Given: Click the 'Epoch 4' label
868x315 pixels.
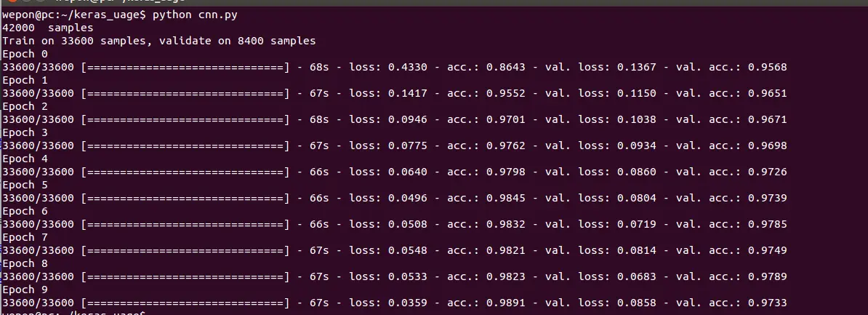Looking at the screenshot, I should pyautogui.click(x=25, y=159).
